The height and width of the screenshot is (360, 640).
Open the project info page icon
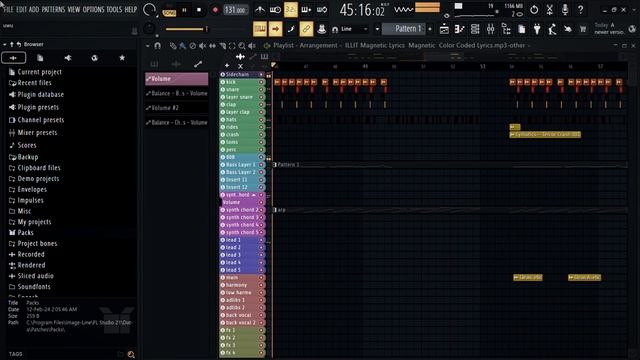pos(522,29)
